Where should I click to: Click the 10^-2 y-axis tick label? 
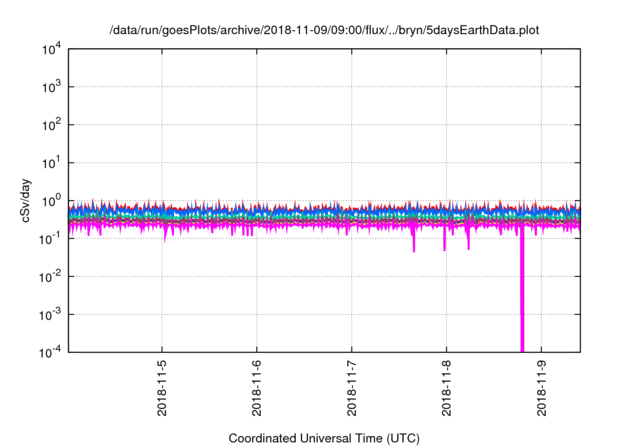[50, 277]
